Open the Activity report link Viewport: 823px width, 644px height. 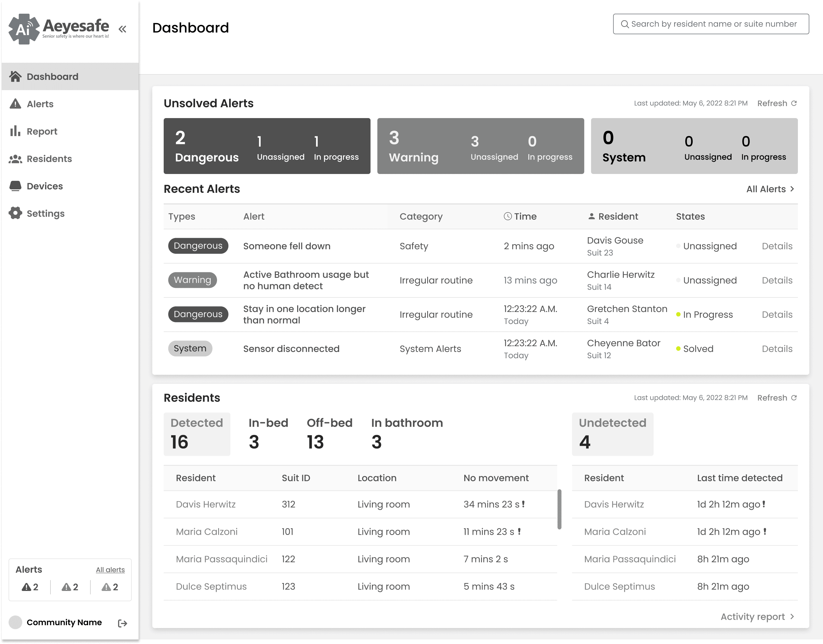758,616
